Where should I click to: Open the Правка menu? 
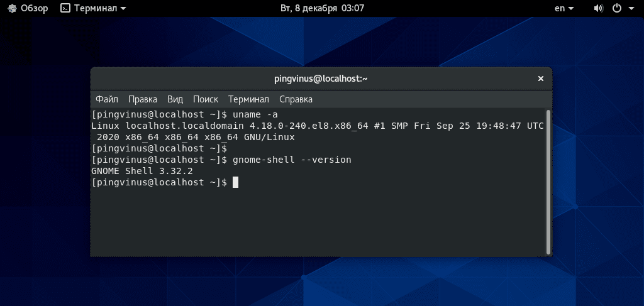click(143, 99)
